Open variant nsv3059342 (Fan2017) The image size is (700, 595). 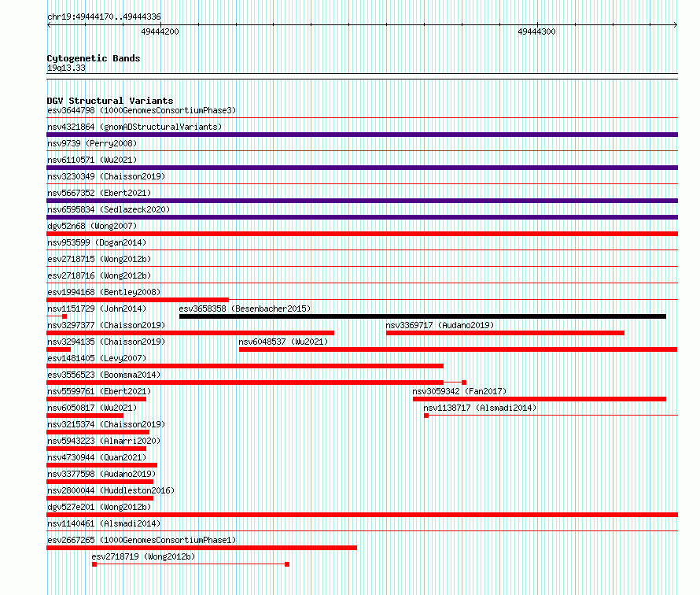[x=459, y=391]
